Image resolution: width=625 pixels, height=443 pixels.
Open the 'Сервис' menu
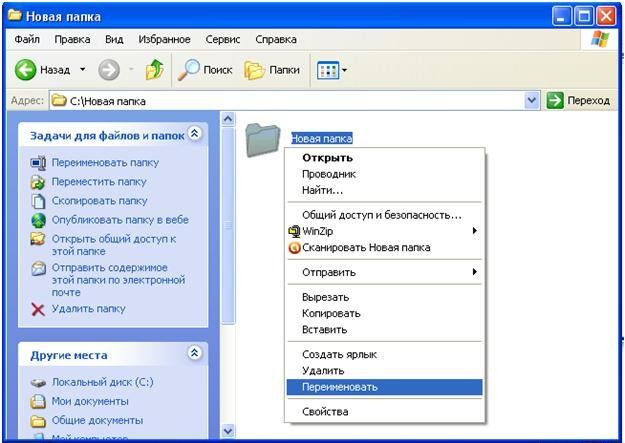(223, 39)
